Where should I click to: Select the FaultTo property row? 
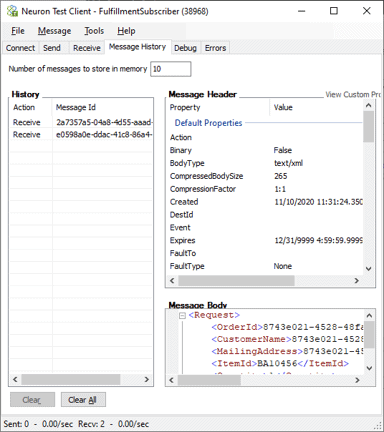point(265,253)
